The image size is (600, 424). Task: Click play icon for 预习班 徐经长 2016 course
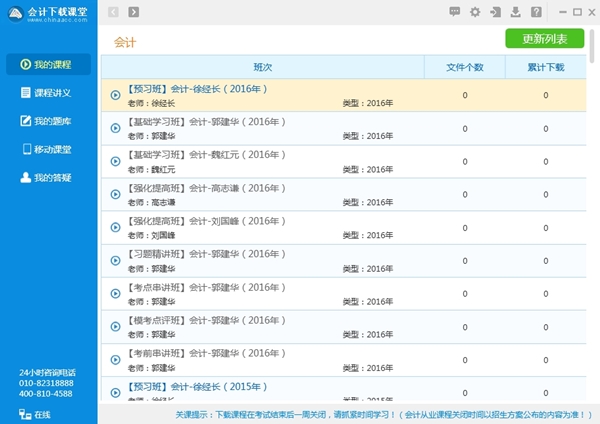coord(115,95)
